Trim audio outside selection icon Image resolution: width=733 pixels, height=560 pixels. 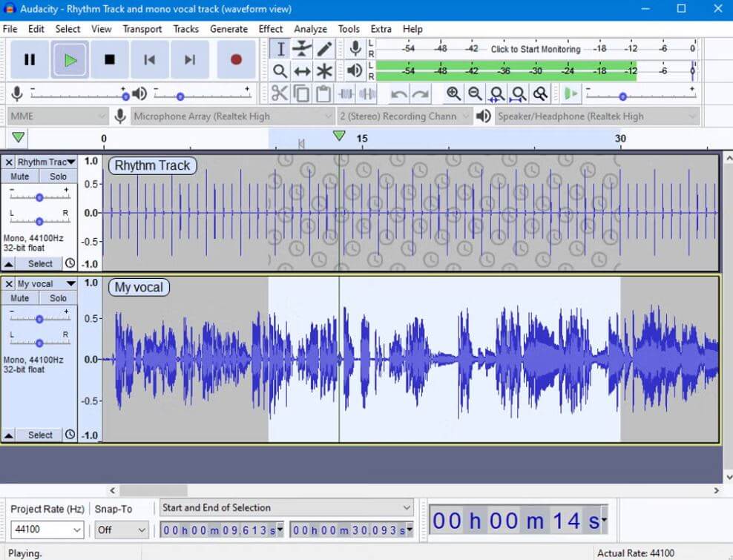(x=346, y=93)
